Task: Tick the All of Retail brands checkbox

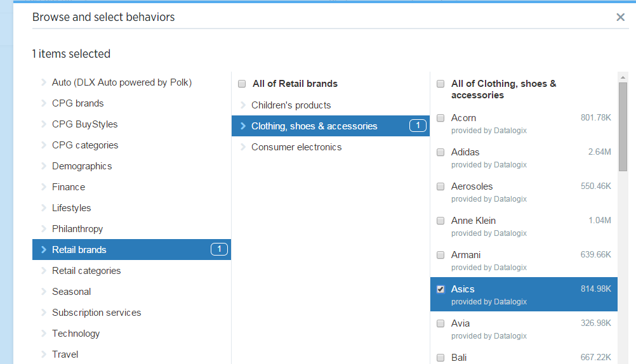Action: [242, 84]
